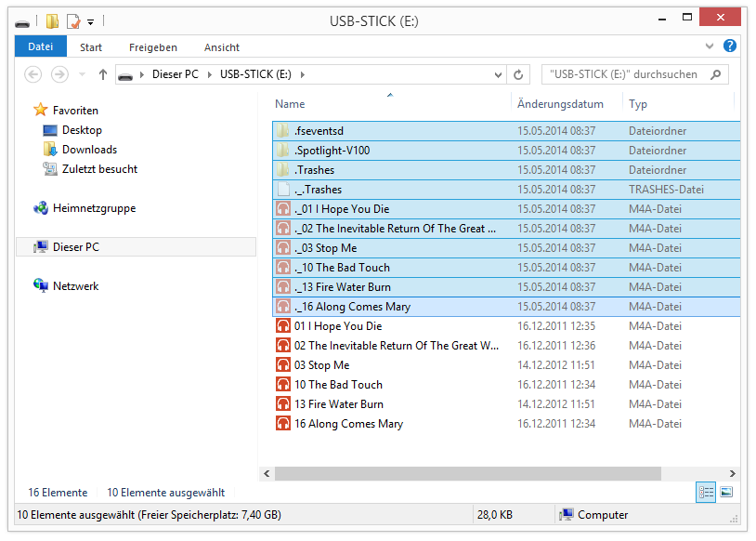The height and width of the screenshot is (541, 756).
Task: Click the Forward navigation arrow
Action: pos(59,74)
